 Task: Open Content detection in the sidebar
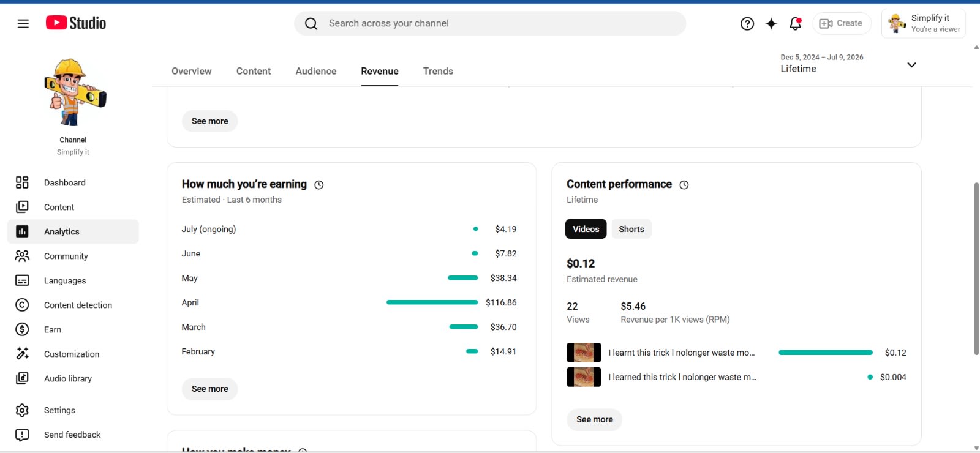click(x=73, y=305)
